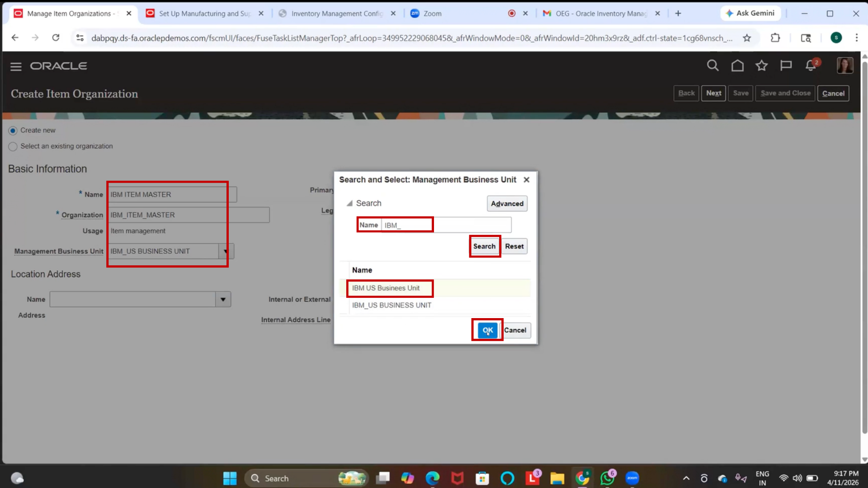Image resolution: width=868 pixels, height=488 pixels.
Task: Select Create new radio button
Action: click(x=13, y=131)
